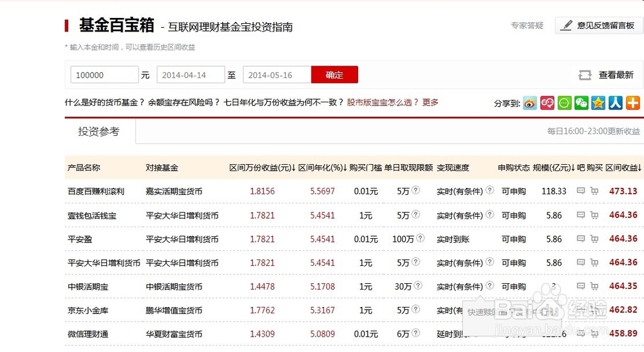This screenshot has height=352, width=644.
Task: Open comment icon in 平安大华日增利货币 product row
Action: pos(581,262)
